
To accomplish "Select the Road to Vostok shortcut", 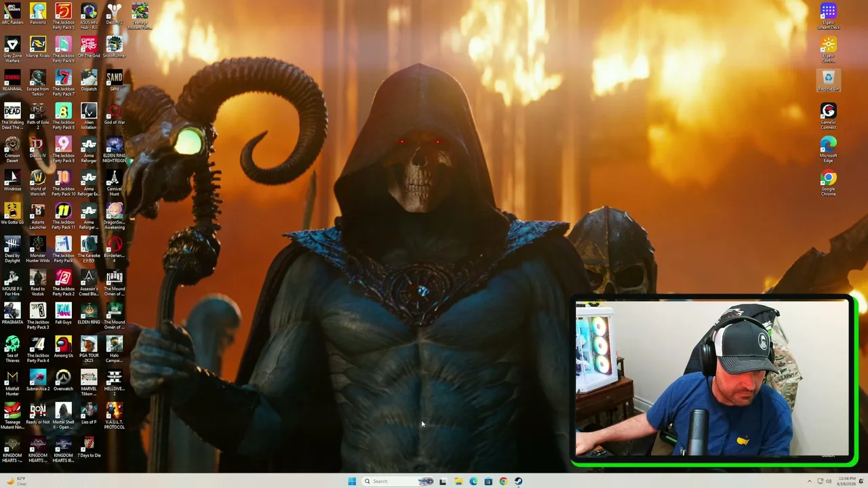I will [x=38, y=282].
